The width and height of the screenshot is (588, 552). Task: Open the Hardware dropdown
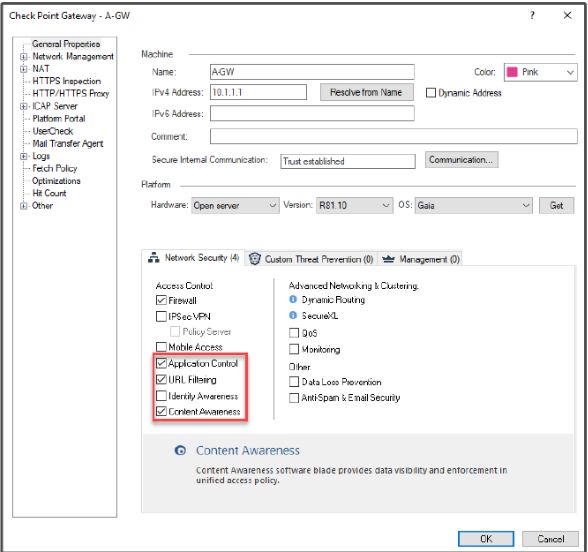pyautogui.click(x=235, y=206)
